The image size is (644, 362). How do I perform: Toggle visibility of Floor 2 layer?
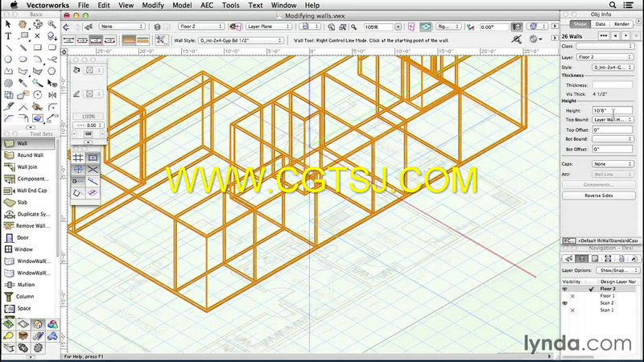[x=565, y=289]
